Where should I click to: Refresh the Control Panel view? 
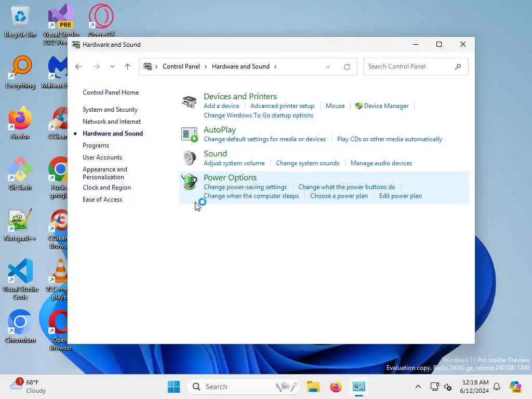[x=347, y=67]
